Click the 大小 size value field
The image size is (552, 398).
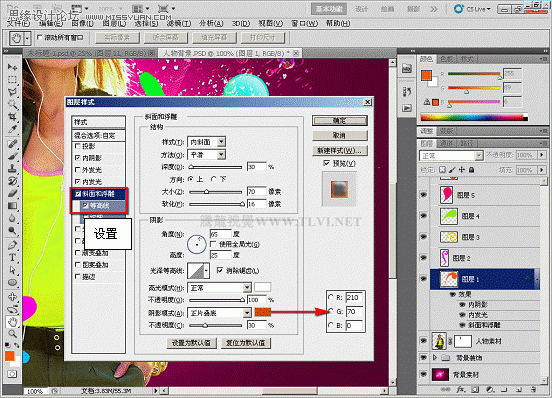(x=256, y=191)
